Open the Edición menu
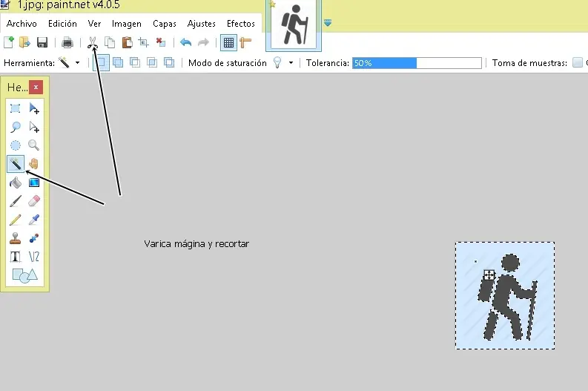 point(62,24)
